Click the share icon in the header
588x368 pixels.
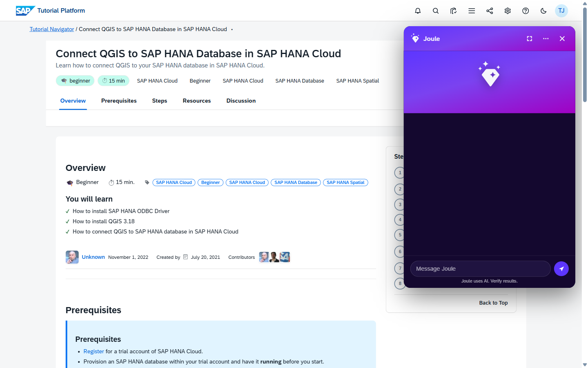(x=490, y=11)
